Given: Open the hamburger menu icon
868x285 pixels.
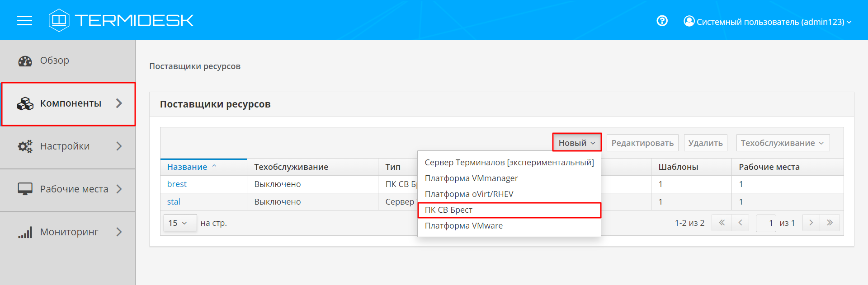Looking at the screenshot, I should click(24, 20).
